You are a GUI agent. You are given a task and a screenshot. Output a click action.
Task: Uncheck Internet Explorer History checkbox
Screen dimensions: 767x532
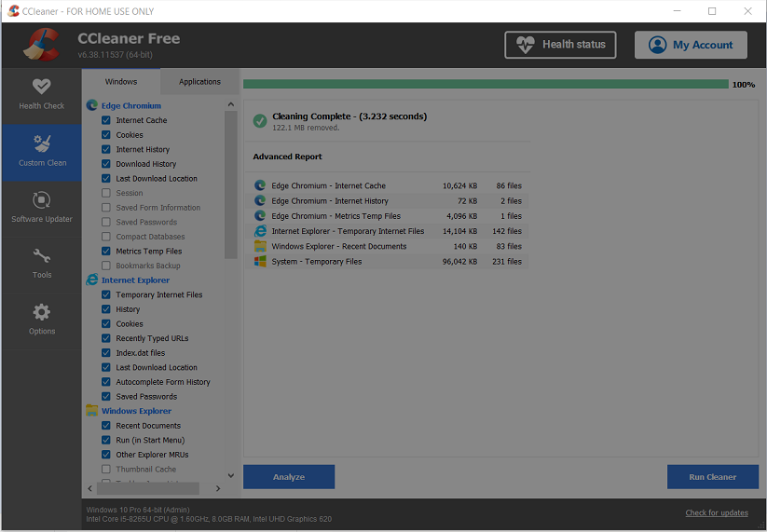click(x=106, y=309)
